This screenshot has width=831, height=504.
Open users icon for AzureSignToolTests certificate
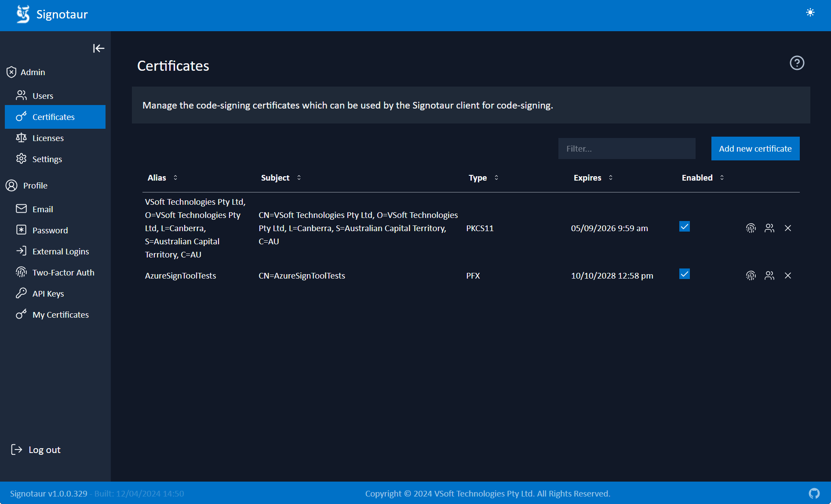769,276
